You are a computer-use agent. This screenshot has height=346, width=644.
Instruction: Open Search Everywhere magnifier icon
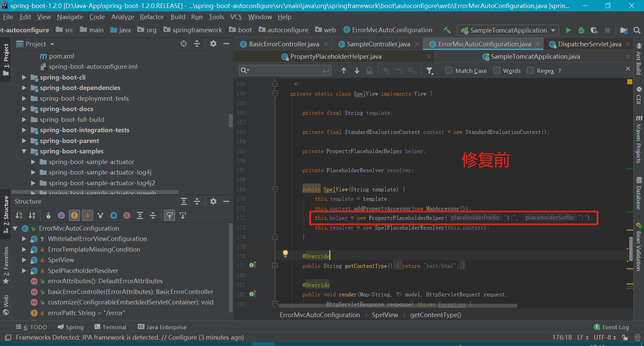[x=637, y=30]
